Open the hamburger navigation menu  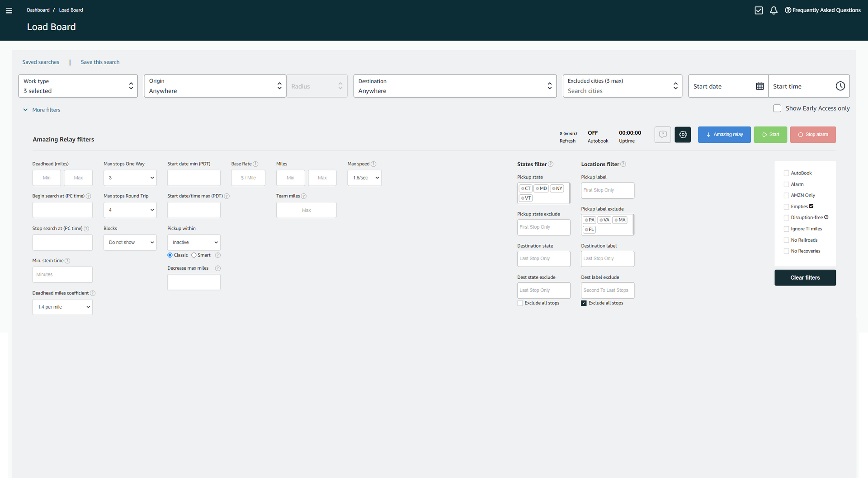[9, 10]
